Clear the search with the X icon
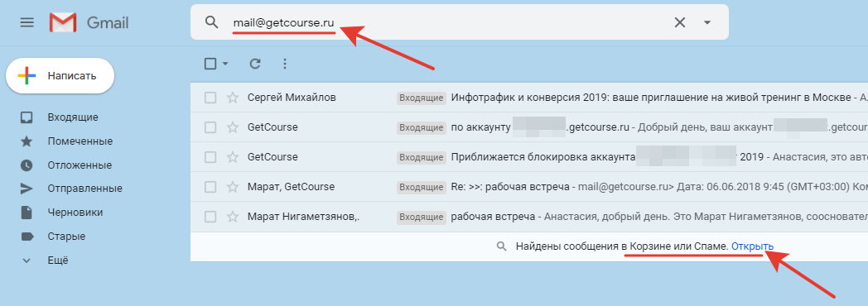The image size is (868, 306). tap(680, 22)
